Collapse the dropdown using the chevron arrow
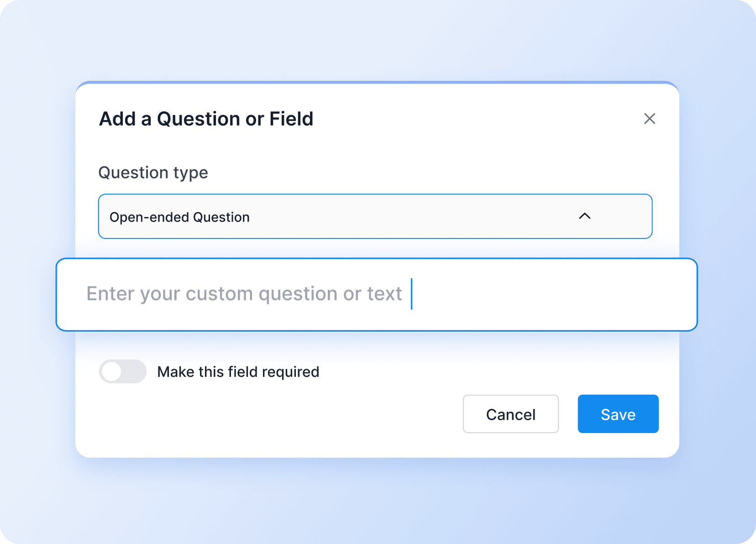Image resolution: width=756 pixels, height=544 pixels. pos(585,216)
